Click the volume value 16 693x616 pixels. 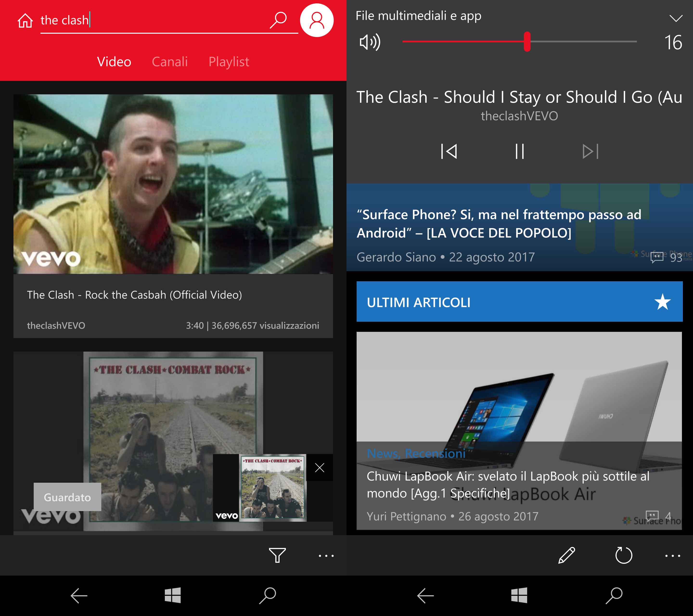click(673, 42)
